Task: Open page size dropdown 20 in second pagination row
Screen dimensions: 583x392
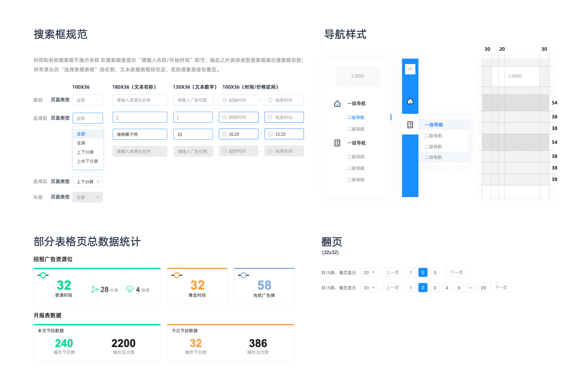Action: [369, 288]
